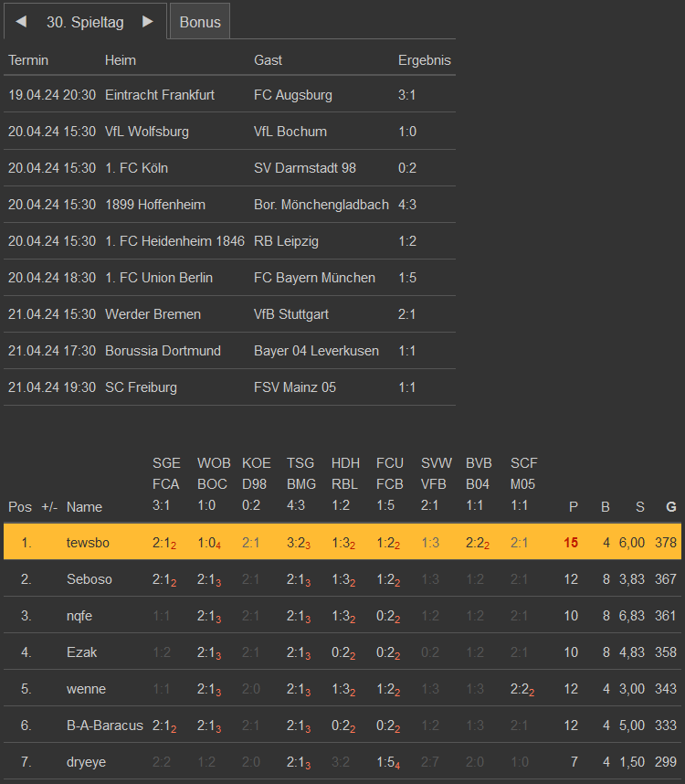685x784 pixels.
Task: Go to previous matchday with left arrow
Action: [21, 22]
